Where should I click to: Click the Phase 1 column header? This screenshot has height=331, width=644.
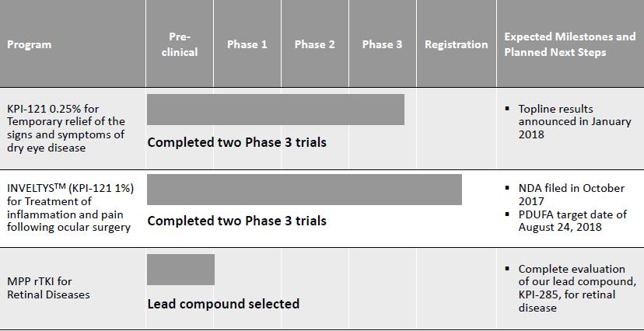247,44
